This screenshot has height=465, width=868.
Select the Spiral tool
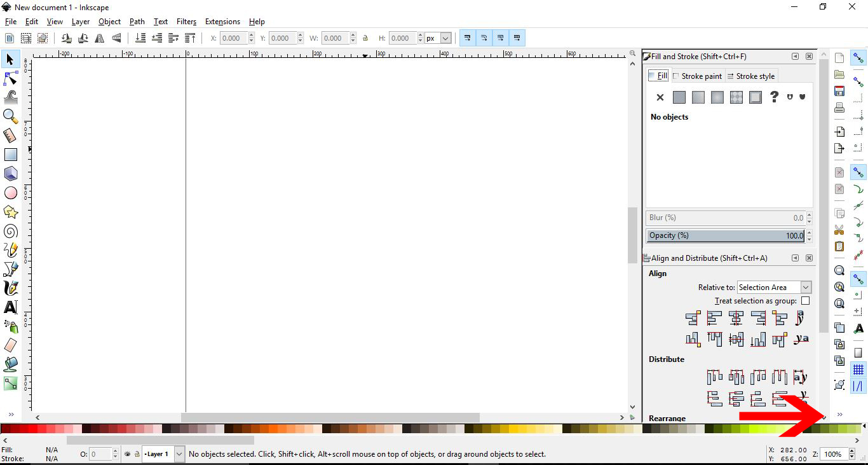click(10, 230)
